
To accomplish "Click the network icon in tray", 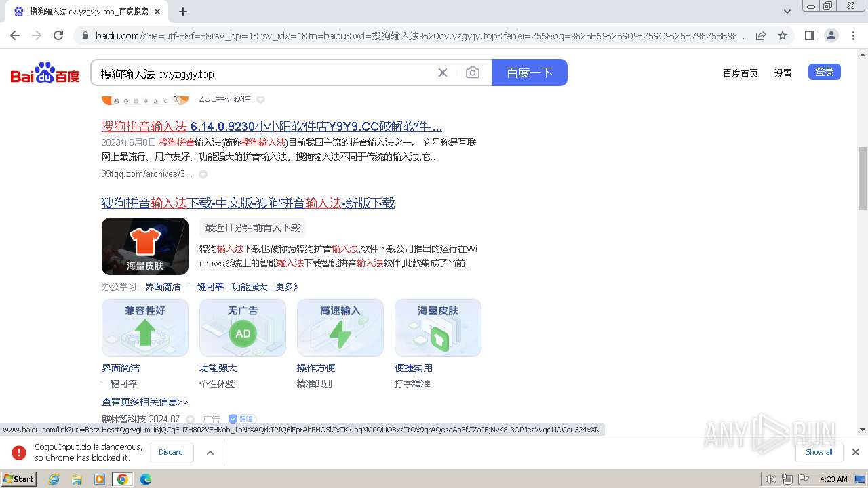I will [787, 479].
